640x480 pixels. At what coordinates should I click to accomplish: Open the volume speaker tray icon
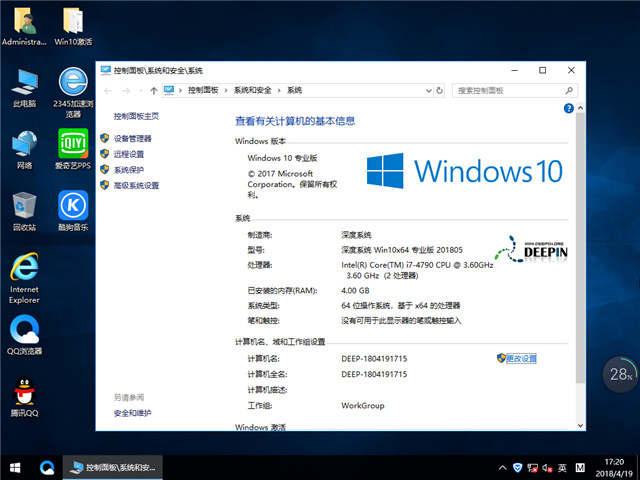coord(547,467)
